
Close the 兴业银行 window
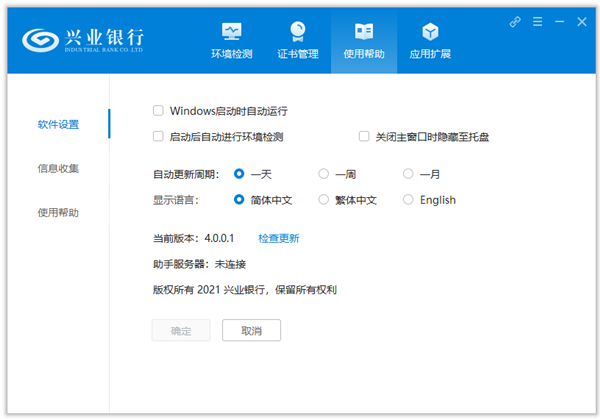582,22
